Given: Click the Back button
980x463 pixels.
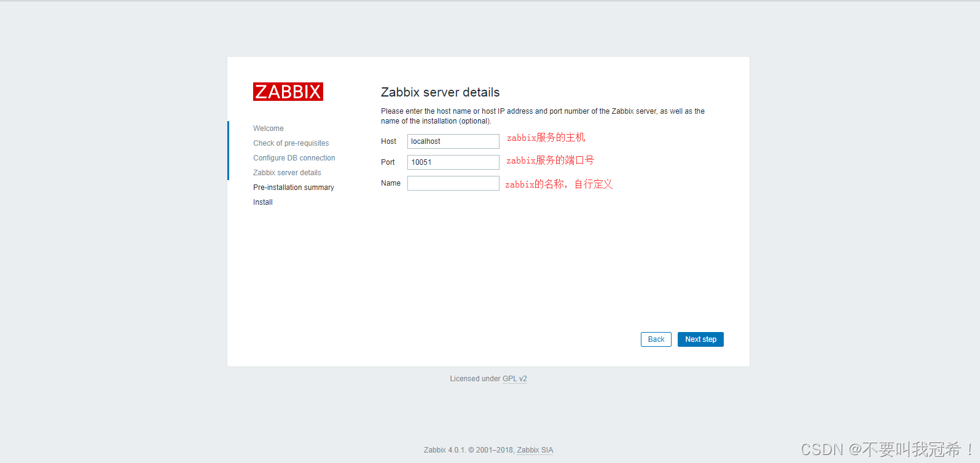Looking at the screenshot, I should [656, 339].
